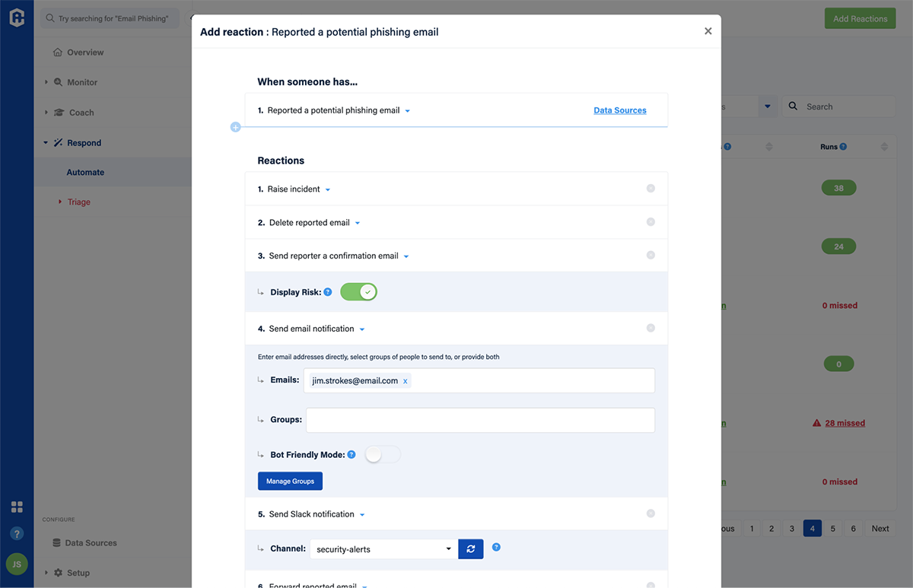Viewport: 913px width, 588px height.
Task: Click the help icon beside Display Risk
Action: 328,292
